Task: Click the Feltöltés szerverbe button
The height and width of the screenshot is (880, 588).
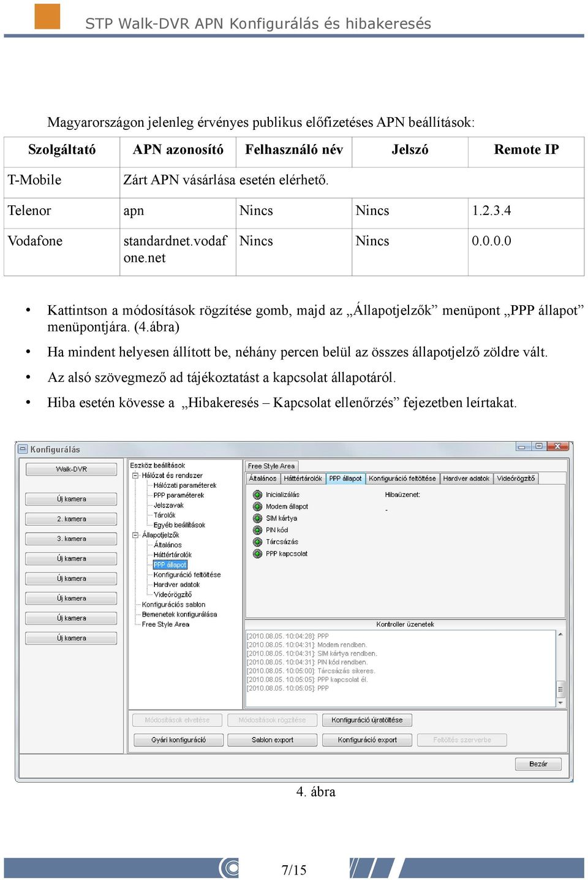Action: [x=462, y=740]
